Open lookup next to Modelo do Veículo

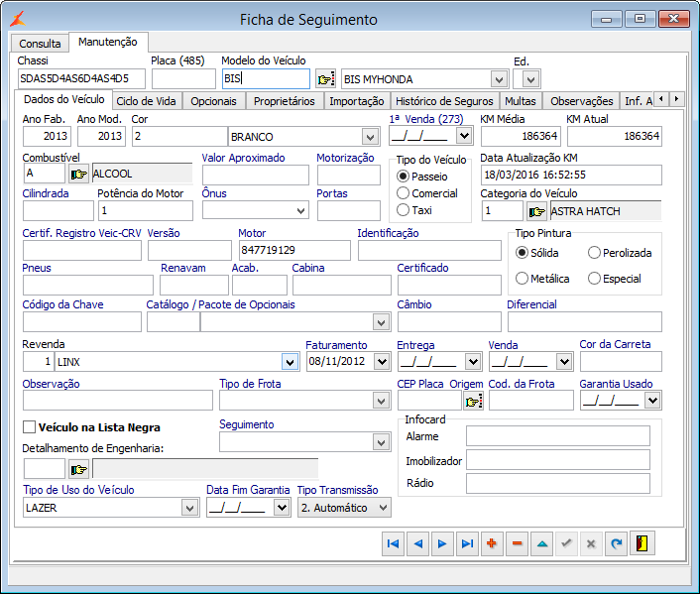point(325,79)
